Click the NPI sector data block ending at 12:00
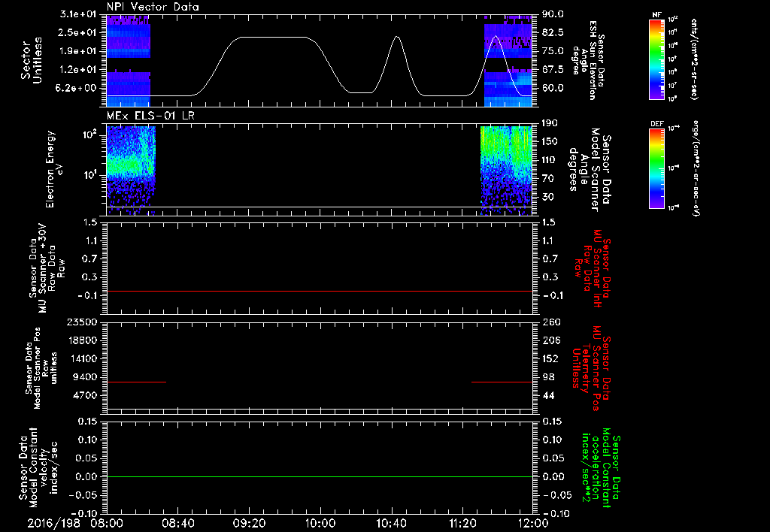Viewport: 770px width, 532px height. 508,60
